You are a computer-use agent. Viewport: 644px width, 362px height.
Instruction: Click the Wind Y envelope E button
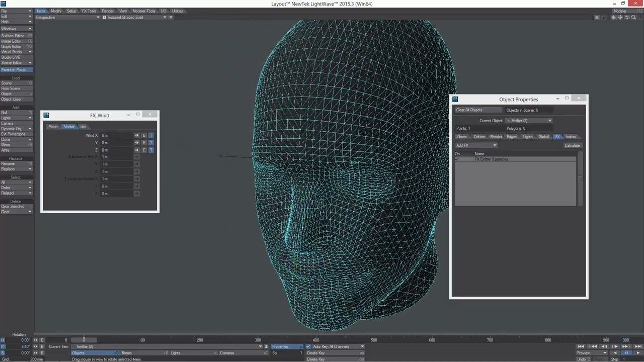(x=144, y=143)
